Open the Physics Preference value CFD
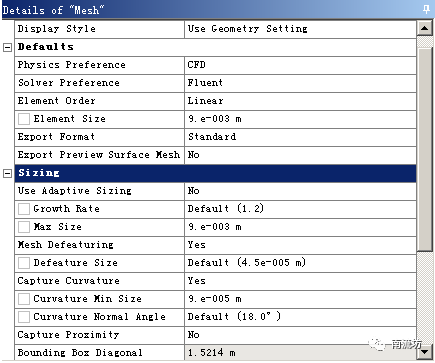 point(300,65)
